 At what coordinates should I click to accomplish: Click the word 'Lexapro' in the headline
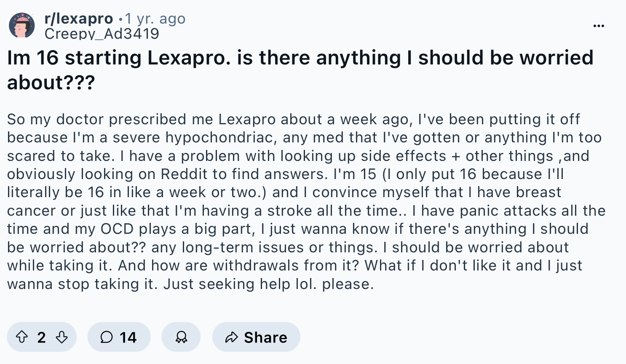pos(189,58)
